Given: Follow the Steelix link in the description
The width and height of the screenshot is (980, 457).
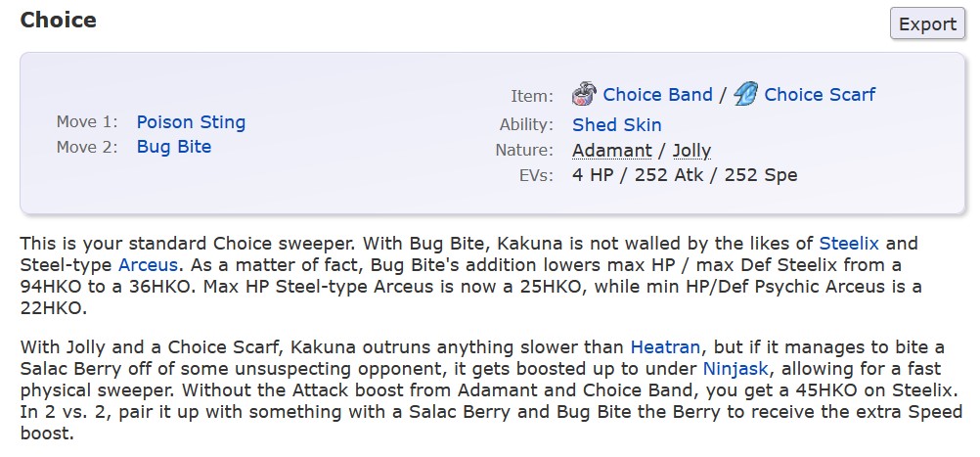Looking at the screenshot, I should coord(849,244).
